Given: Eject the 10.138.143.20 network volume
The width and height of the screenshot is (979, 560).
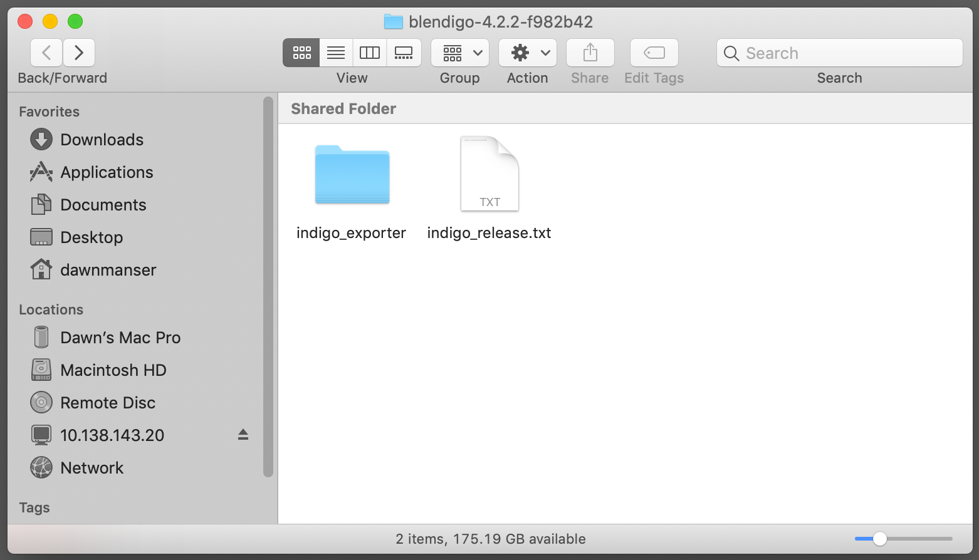Looking at the screenshot, I should click(x=243, y=435).
